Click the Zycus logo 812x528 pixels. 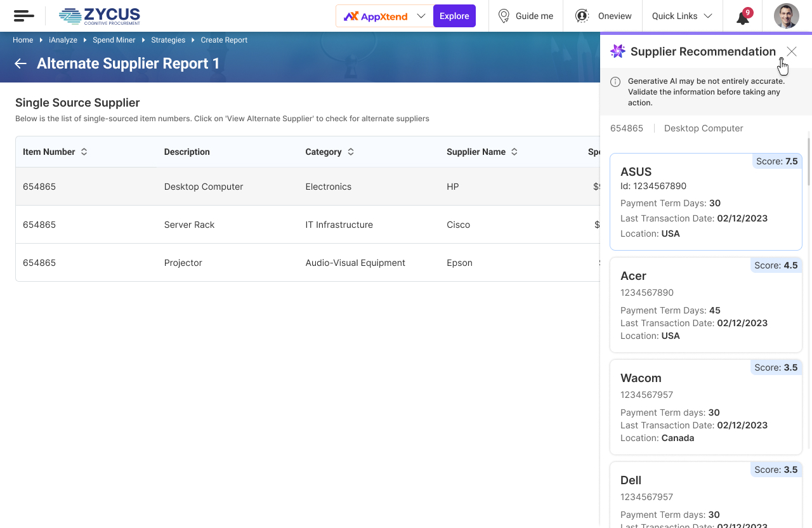tap(100, 16)
